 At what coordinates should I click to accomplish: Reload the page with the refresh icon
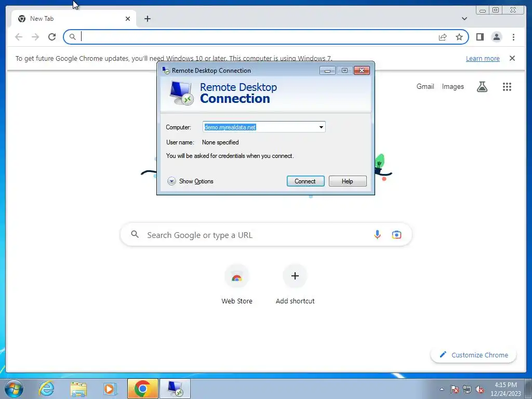pos(52,37)
